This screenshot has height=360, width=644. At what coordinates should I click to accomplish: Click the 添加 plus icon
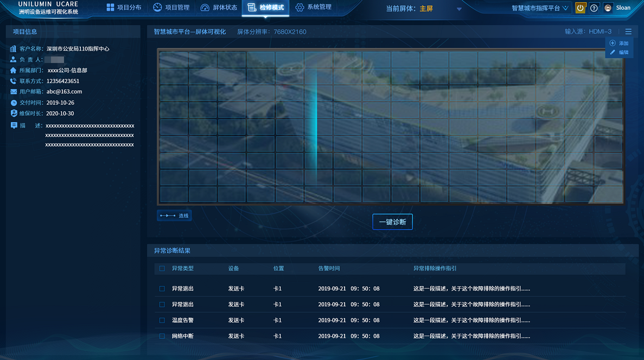[612, 43]
